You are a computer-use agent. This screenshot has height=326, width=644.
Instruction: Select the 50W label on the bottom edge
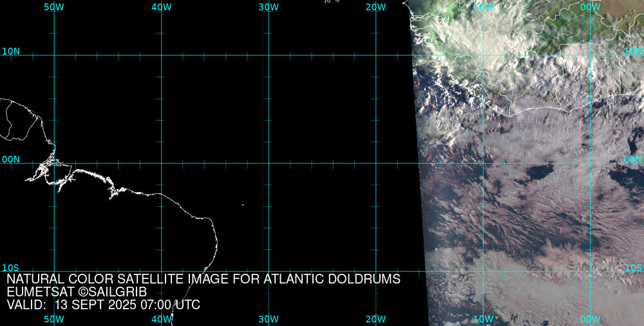[54, 319]
